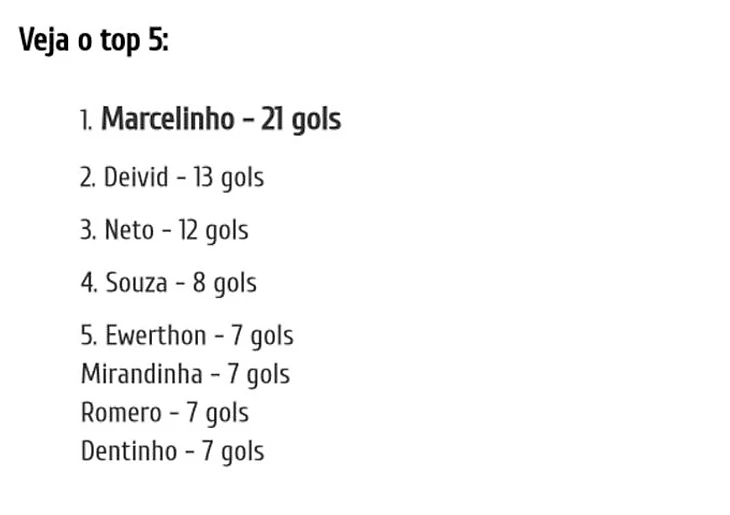Click the '13 gols' text
Image resolution: width=730 pixels, height=515 pixels.
click(229, 178)
